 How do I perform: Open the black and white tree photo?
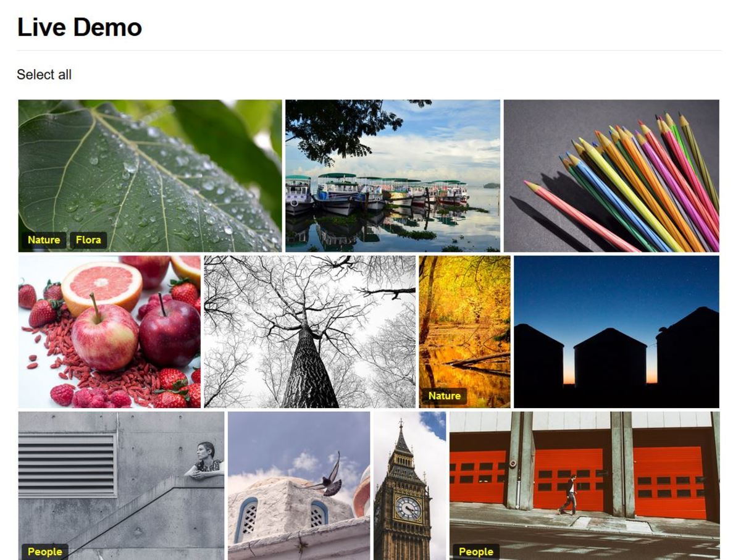coord(310,332)
